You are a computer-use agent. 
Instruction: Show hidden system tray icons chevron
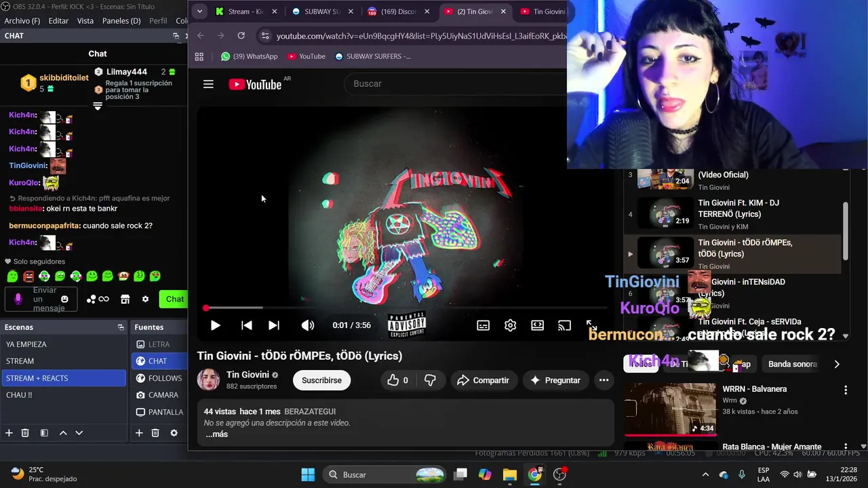coord(705,474)
